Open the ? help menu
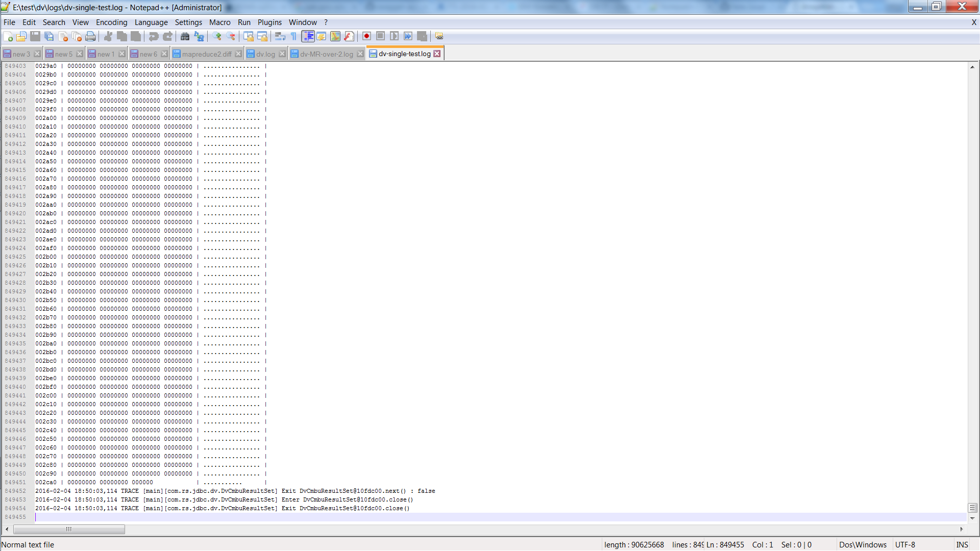980x551 pixels. click(326, 22)
